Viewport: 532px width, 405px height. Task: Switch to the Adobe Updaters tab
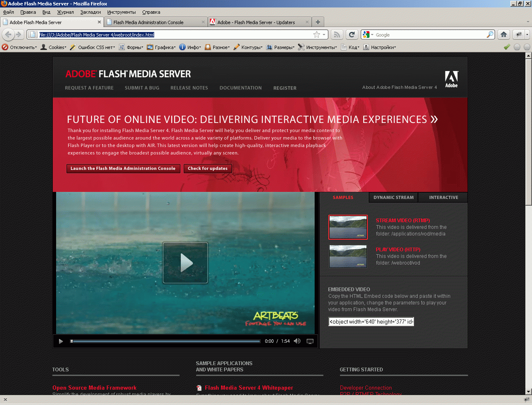pyautogui.click(x=260, y=22)
